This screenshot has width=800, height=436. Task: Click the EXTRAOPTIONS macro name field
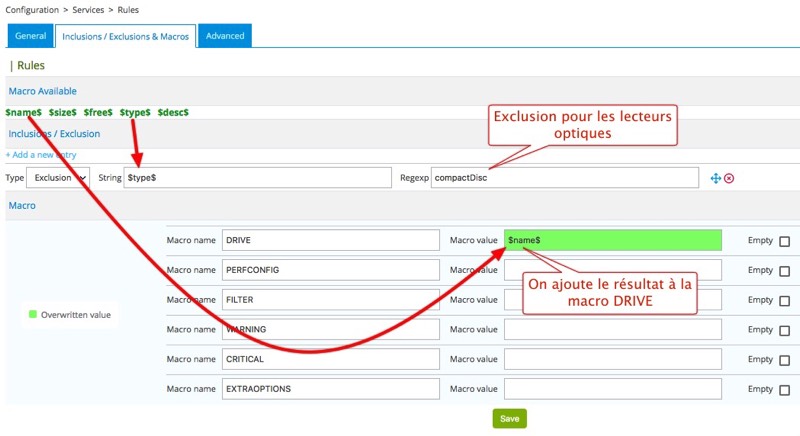331,387
